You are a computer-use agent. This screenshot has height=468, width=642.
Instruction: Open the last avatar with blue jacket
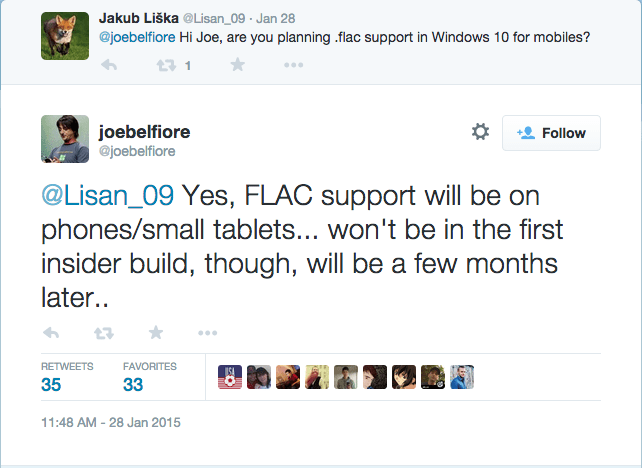pyautogui.click(x=462, y=377)
